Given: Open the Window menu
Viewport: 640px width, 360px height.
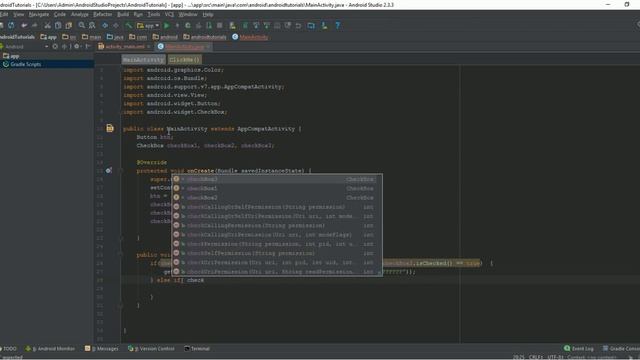Looking at the screenshot, I should [188, 14].
